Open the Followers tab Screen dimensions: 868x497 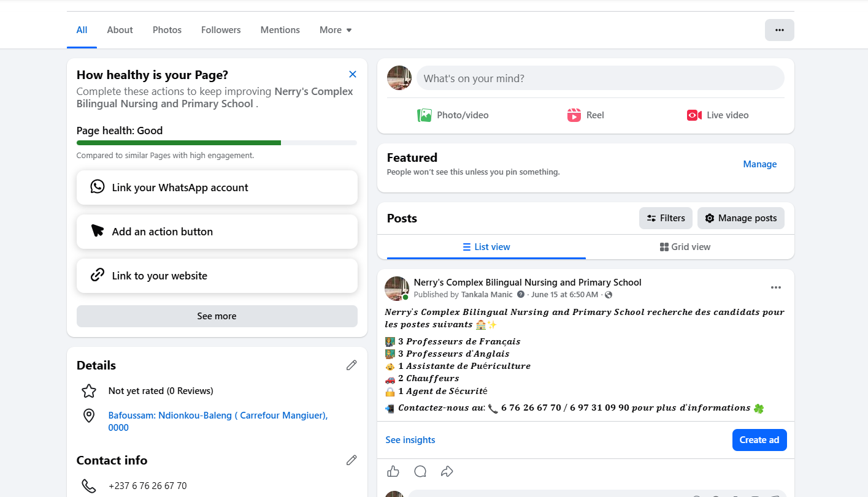(221, 30)
